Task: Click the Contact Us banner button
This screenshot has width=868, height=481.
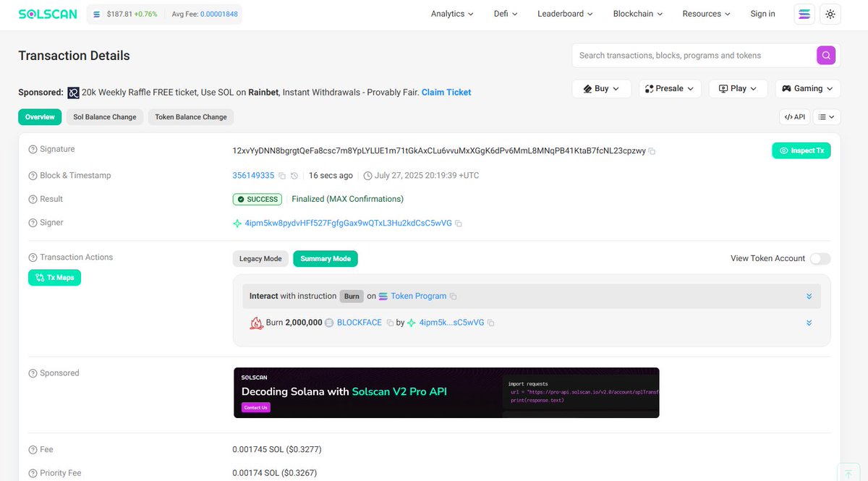Action: coord(256,407)
